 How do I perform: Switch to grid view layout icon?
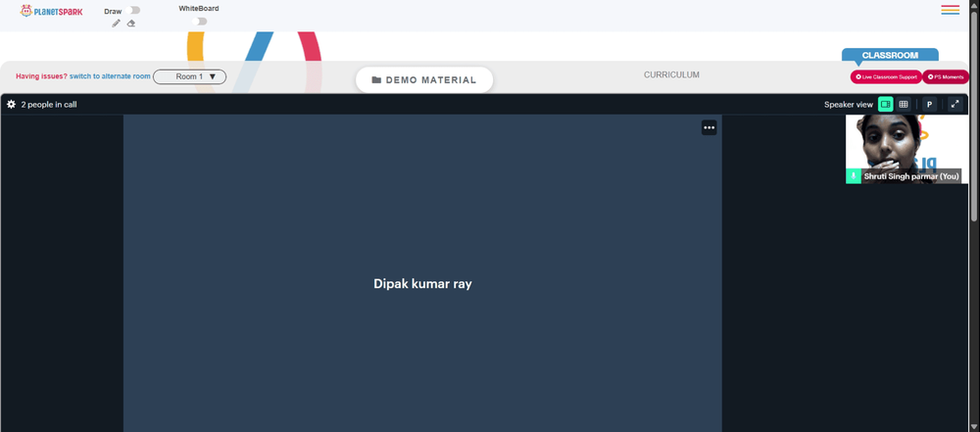point(904,105)
